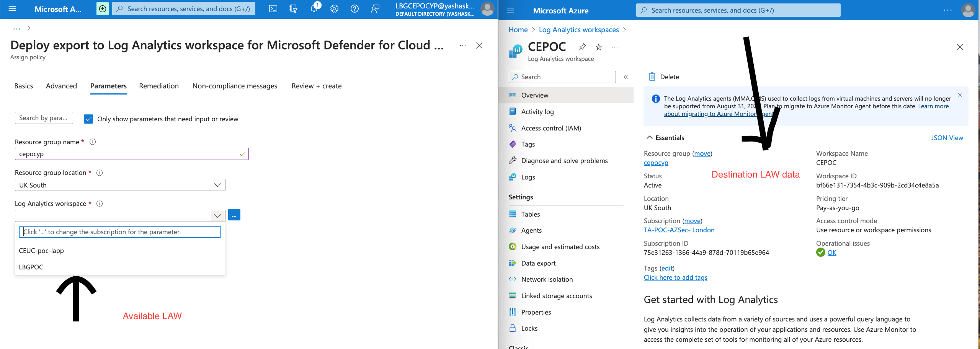Open the LBGCEPOCYP account avatar menu
This screenshot has height=349, width=980.
point(487,9)
